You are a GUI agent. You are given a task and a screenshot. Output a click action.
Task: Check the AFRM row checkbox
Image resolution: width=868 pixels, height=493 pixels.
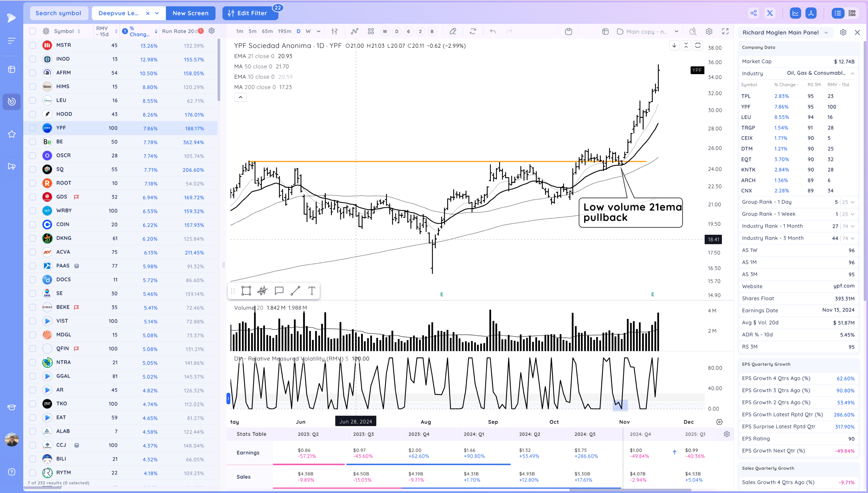click(33, 73)
